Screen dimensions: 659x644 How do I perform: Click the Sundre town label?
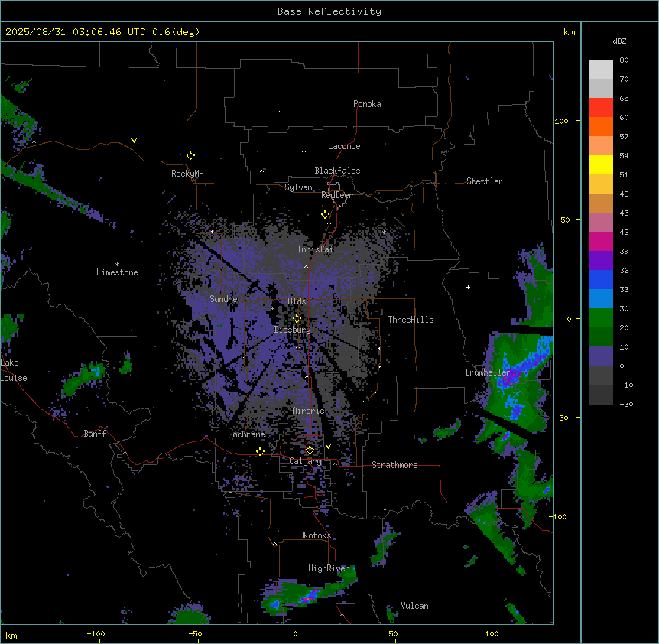pos(223,299)
